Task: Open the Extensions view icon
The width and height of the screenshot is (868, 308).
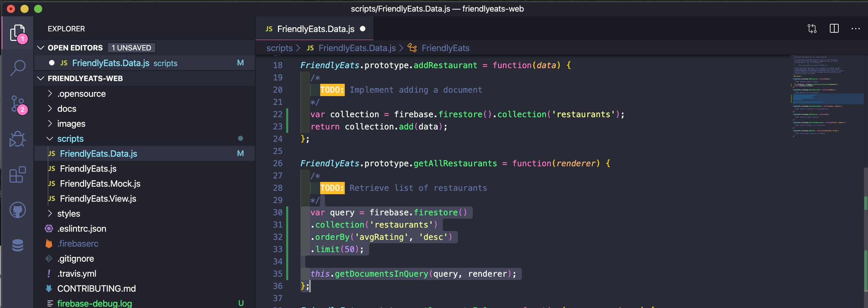Action: 18,174
